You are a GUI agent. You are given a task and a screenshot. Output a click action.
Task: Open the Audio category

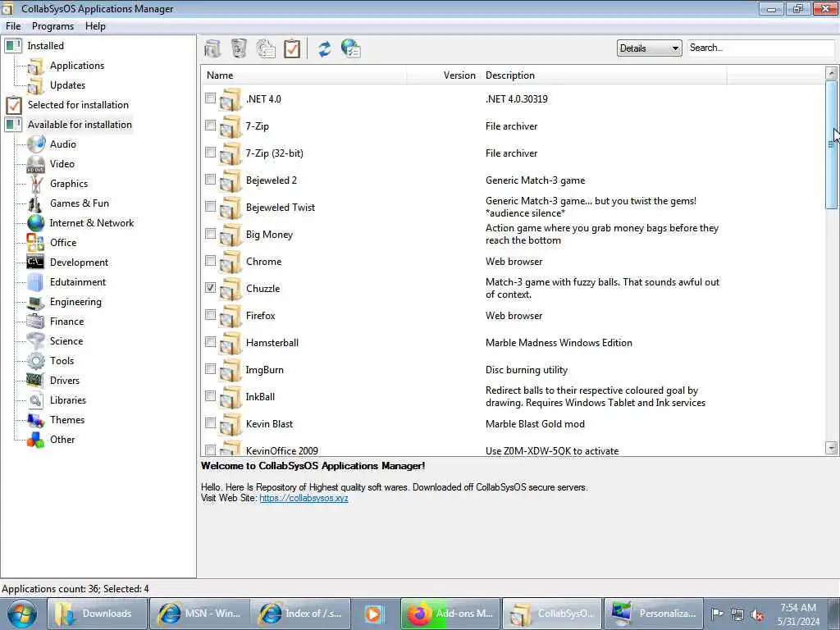62,144
